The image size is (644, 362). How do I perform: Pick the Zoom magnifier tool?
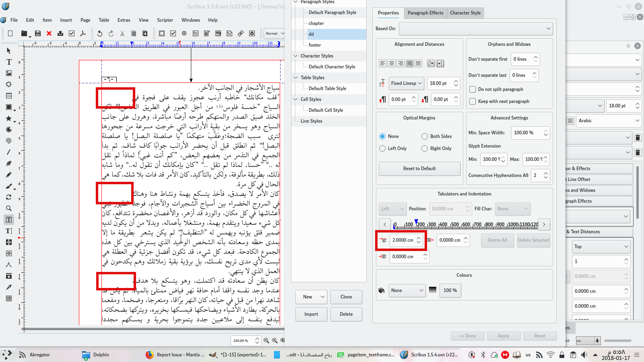click(9, 208)
